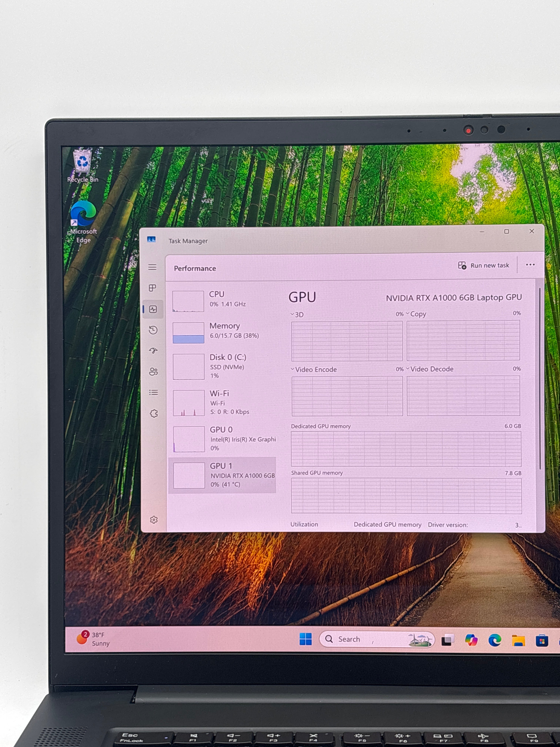This screenshot has height=747, width=560.
Task: Click the Wi-Fi activity mini graph thumbnail
Action: 189,403
